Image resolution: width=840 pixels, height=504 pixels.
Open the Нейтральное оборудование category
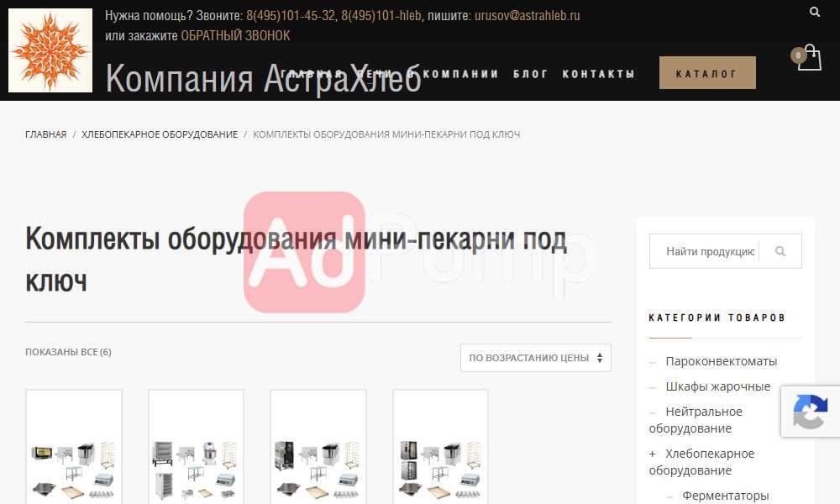point(696,420)
